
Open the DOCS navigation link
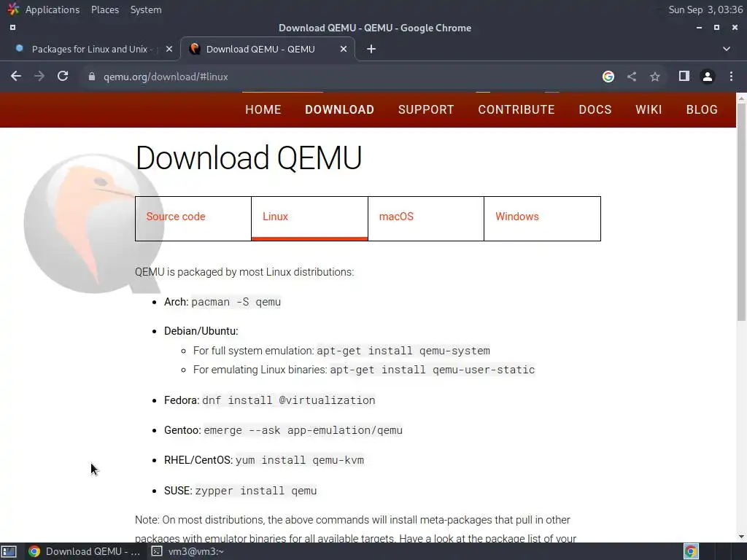click(x=595, y=109)
